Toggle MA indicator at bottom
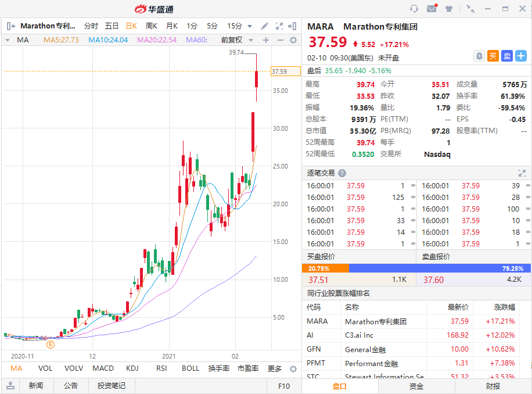Screen dimensions: 532x394 tap(16, 368)
